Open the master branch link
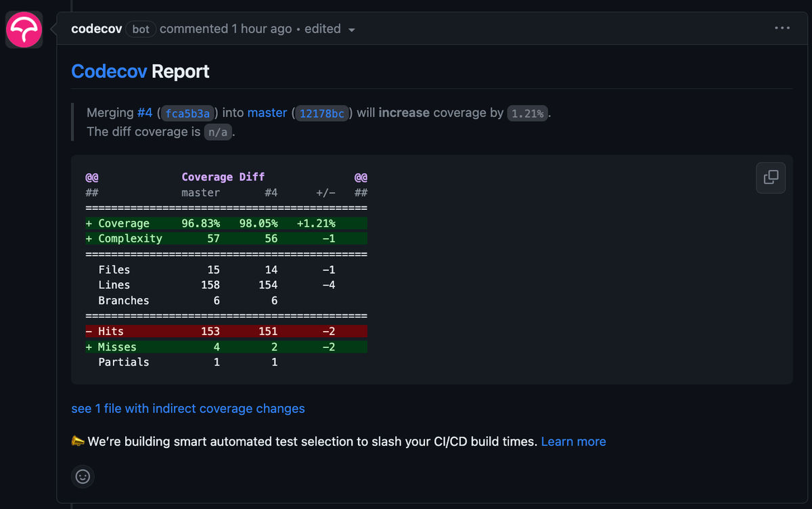This screenshot has width=812, height=509. click(x=267, y=113)
